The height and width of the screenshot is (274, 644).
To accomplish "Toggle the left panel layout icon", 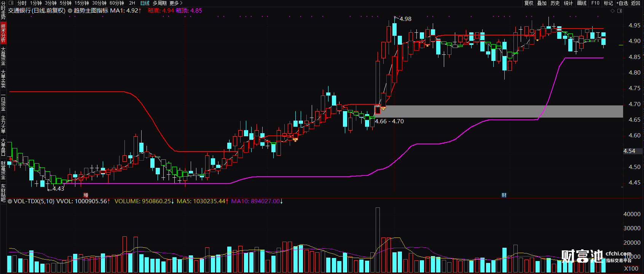I will 11,3.
